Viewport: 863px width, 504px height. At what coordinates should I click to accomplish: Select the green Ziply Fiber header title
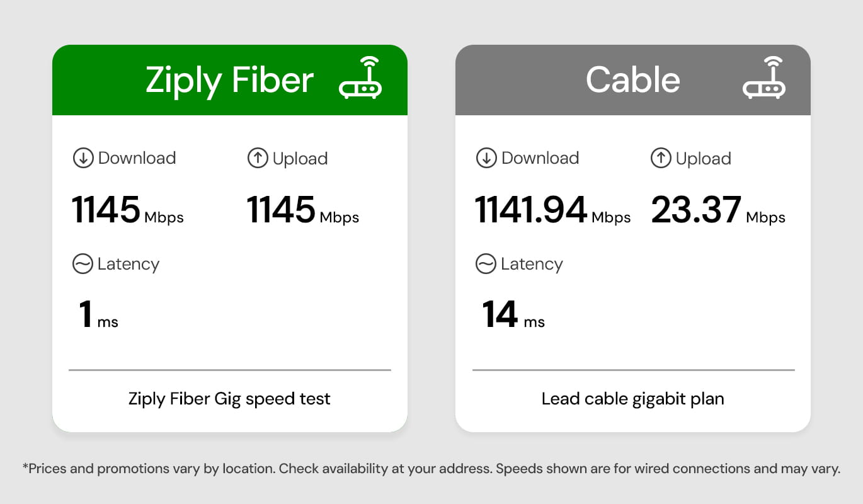[229, 80]
